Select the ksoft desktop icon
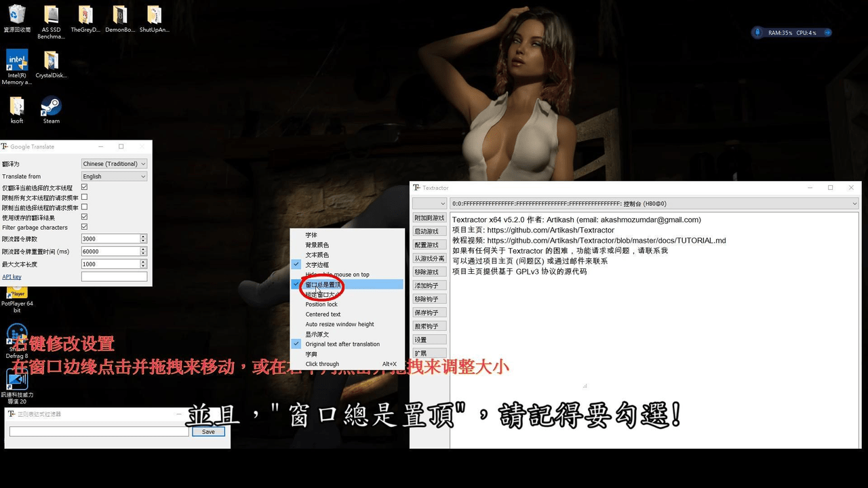Image resolution: width=868 pixels, height=488 pixels. [x=17, y=110]
